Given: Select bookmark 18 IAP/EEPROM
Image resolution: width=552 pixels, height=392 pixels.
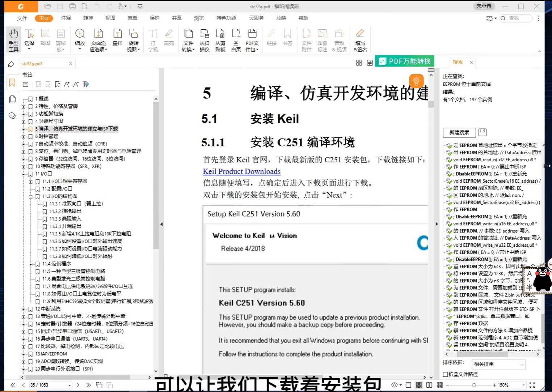Looking at the screenshot, I should tap(51, 354).
